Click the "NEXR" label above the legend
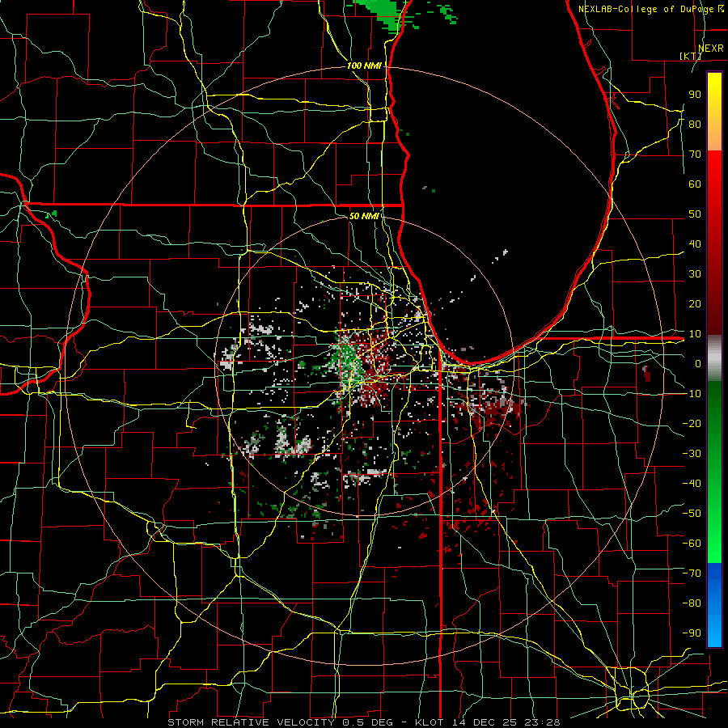The height and width of the screenshot is (728, 728). (710, 48)
